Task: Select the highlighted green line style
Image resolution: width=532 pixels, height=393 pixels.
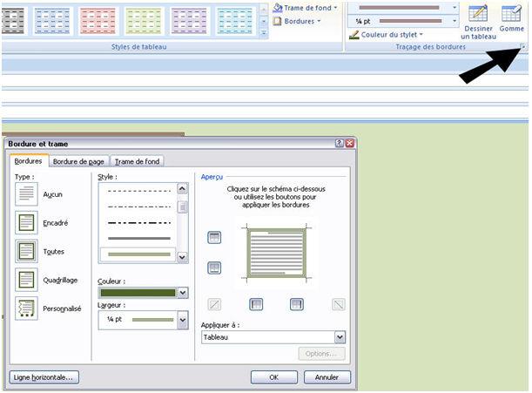Action: tap(138, 254)
